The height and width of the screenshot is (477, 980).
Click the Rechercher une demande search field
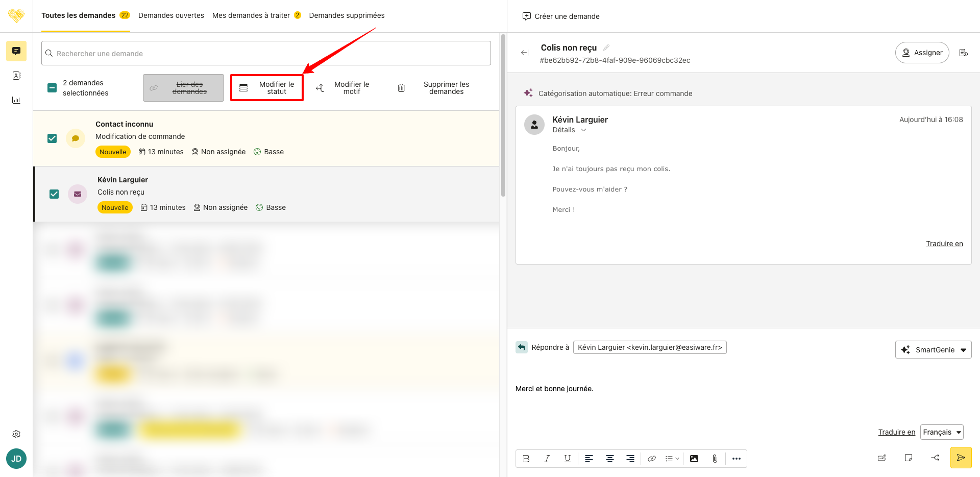click(x=266, y=53)
